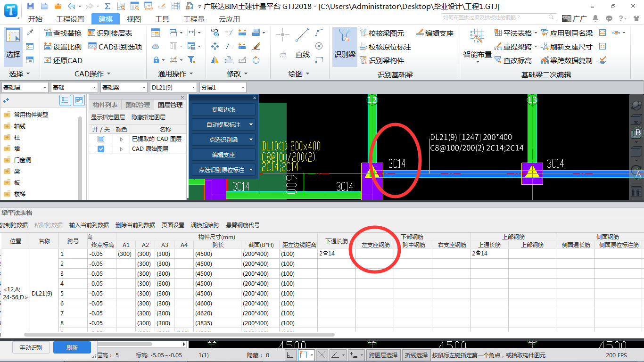Click the 编辑支座 button in floating panel
The width and height of the screenshot is (644, 362).
[x=223, y=155]
